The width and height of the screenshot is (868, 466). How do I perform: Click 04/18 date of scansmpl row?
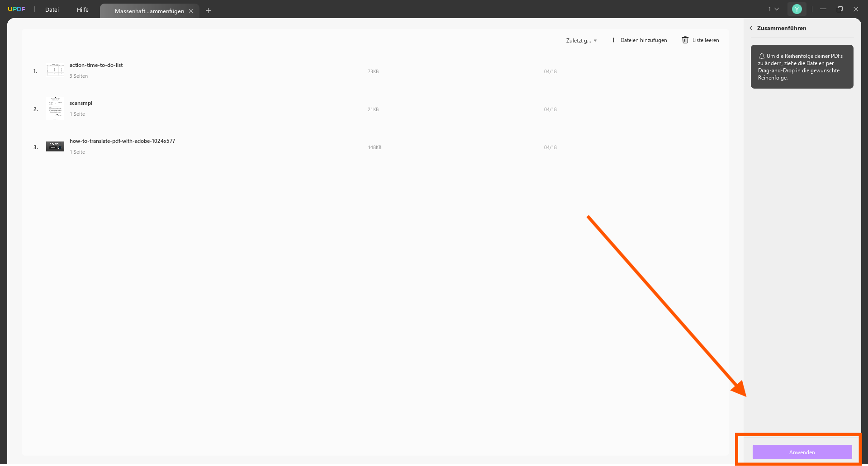pyautogui.click(x=550, y=109)
